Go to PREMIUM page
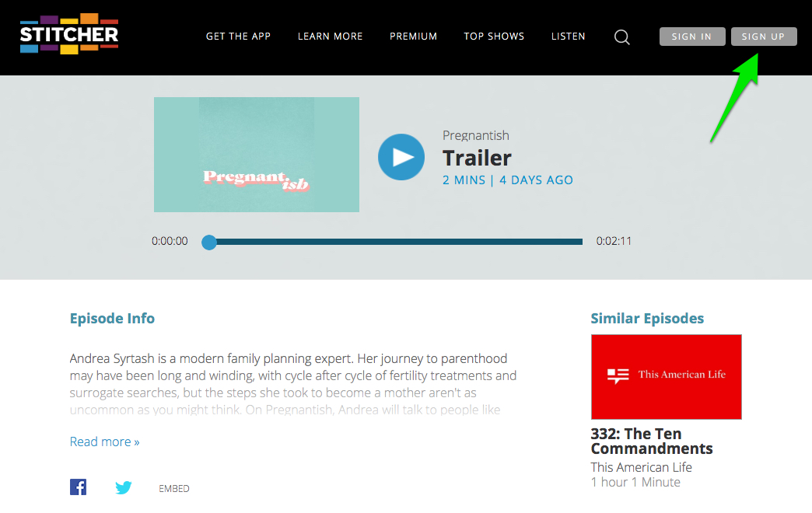The image size is (812, 513). (413, 37)
